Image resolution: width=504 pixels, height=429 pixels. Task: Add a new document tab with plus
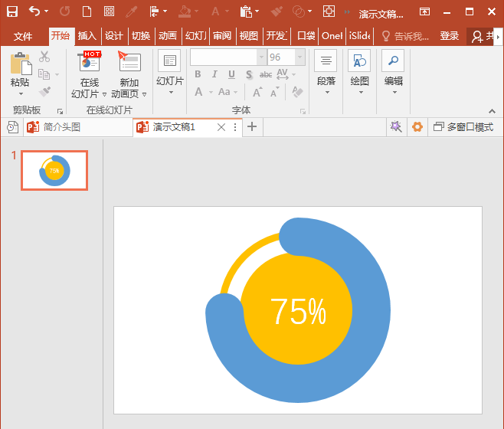click(x=252, y=126)
